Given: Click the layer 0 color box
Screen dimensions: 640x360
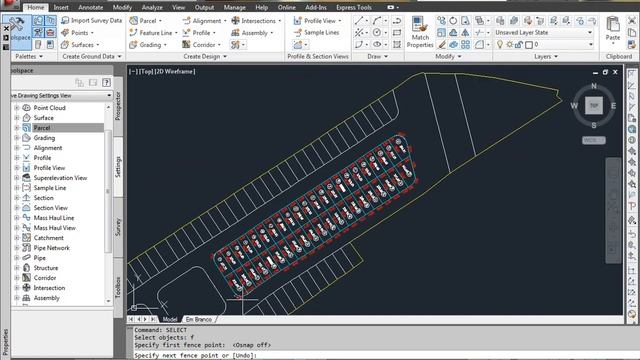Looking at the screenshot, I should click(529, 44).
